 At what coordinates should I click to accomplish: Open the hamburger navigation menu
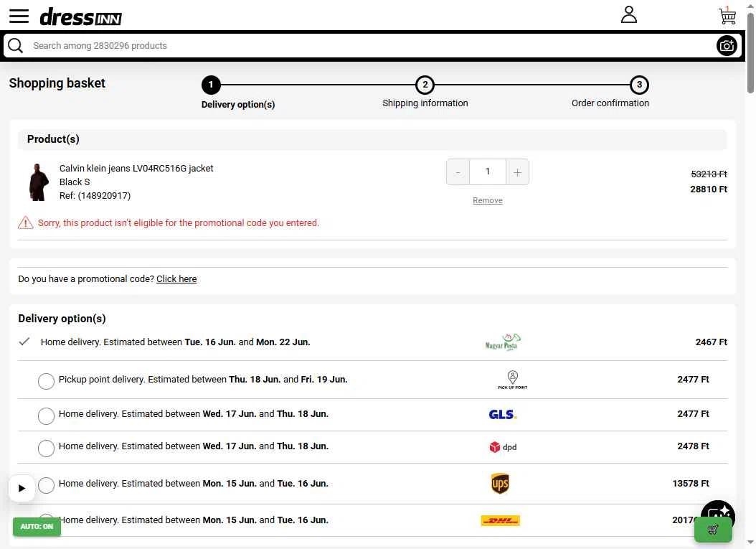click(x=19, y=16)
